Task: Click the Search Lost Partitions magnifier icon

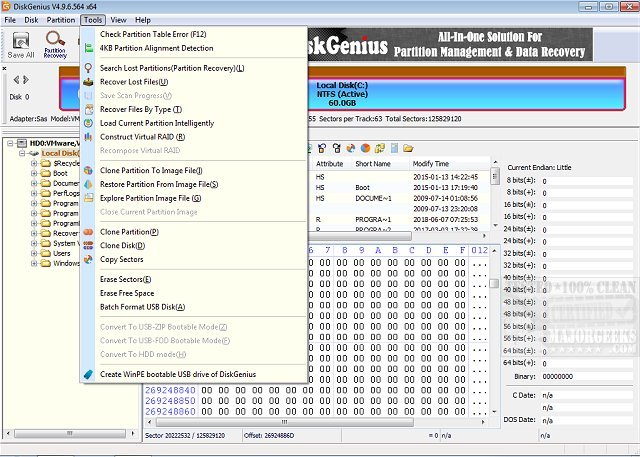Action: [x=89, y=68]
